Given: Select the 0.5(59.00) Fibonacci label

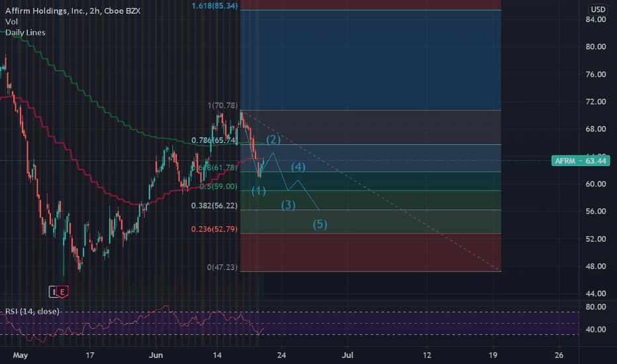Looking at the screenshot, I should tap(218, 187).
